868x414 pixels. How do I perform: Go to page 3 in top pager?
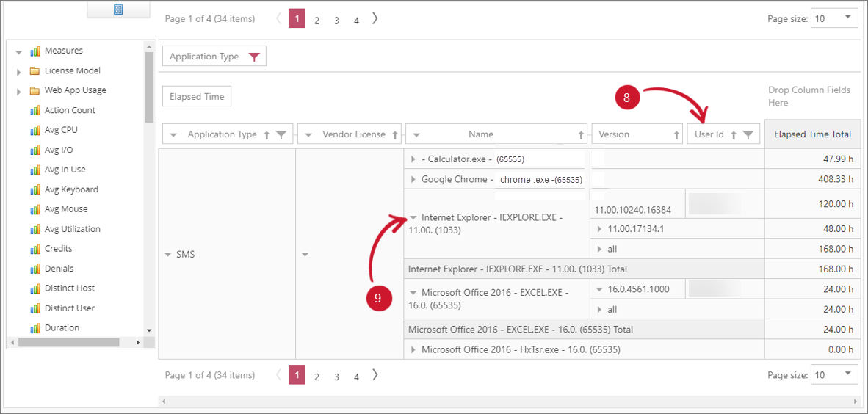tap(336, 21)
